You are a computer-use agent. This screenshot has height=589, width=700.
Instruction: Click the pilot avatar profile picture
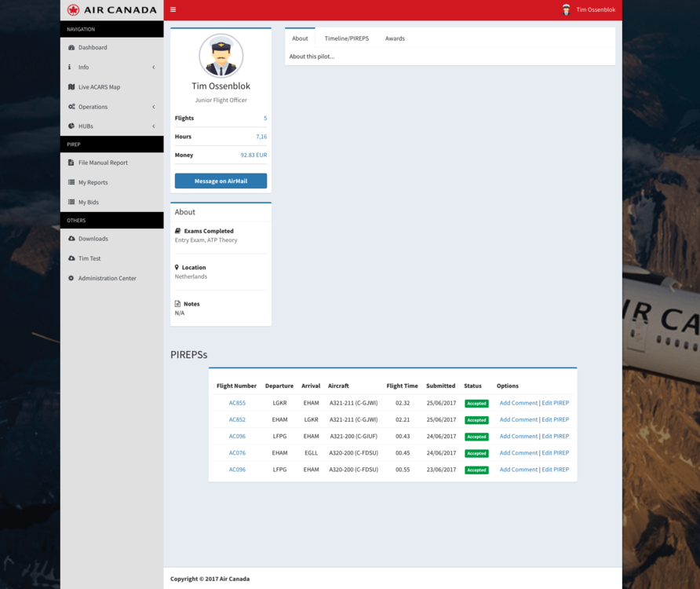(221, 56)
